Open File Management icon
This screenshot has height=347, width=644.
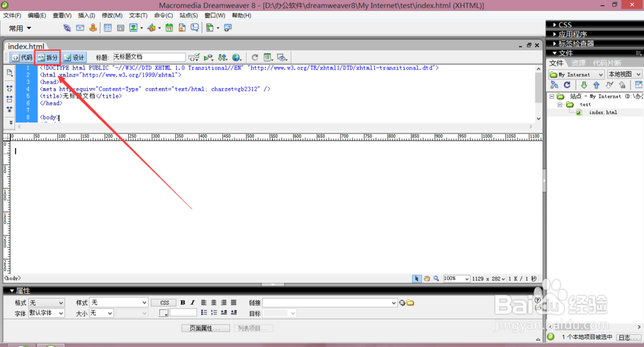click(223, 57)
